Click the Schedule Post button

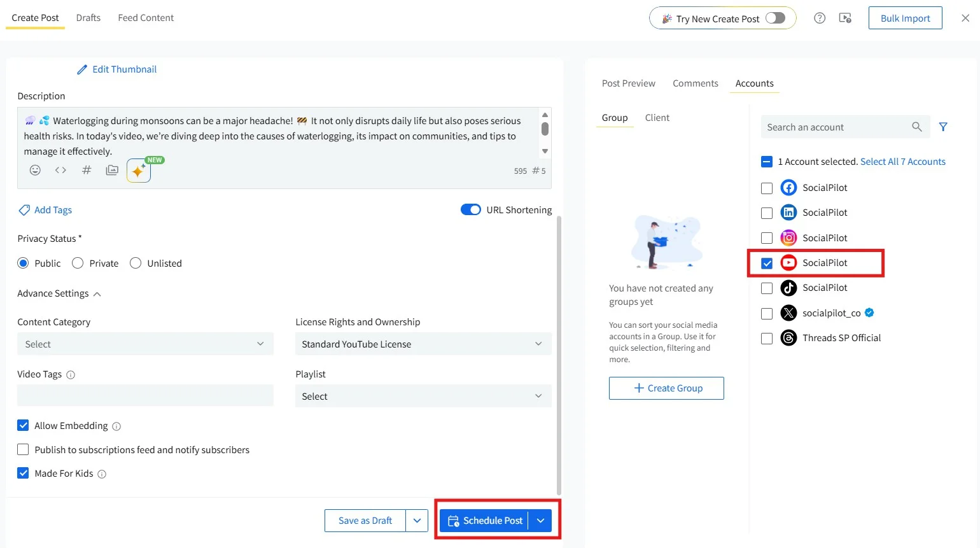click(x=484, y=521)
